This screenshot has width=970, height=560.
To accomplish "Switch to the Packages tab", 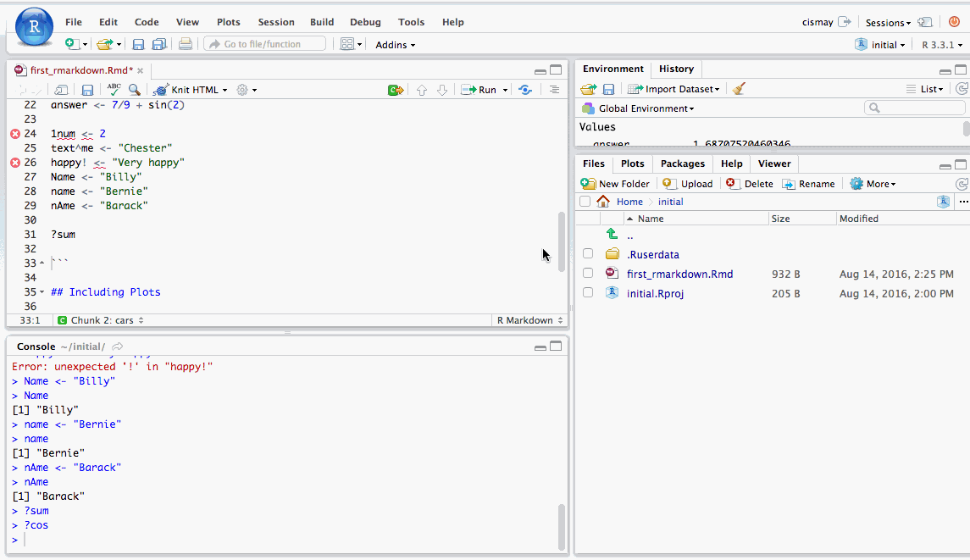I will tap(682, 164).
